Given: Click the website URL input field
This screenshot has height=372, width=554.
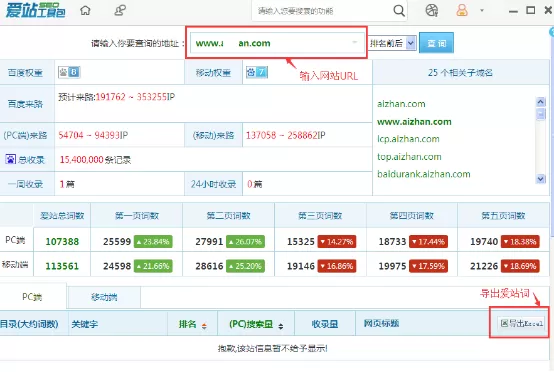Looking at the screenshot, I should (x=277, y=43).
